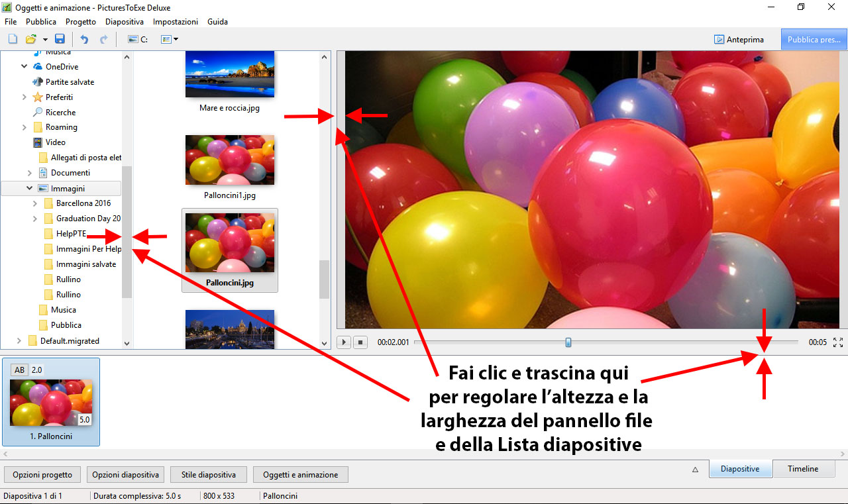Open the Impostazioni menu
The image size is (848, 504).
175,21
